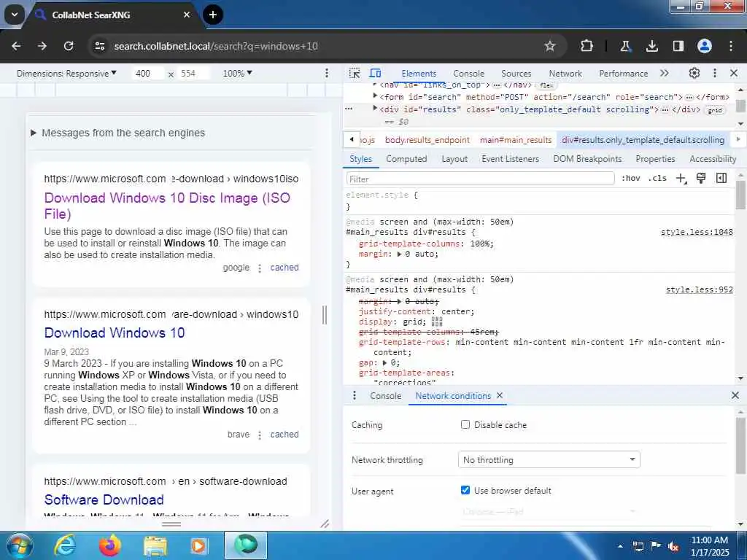Switch to drawer Console tab

coord(385,396)
